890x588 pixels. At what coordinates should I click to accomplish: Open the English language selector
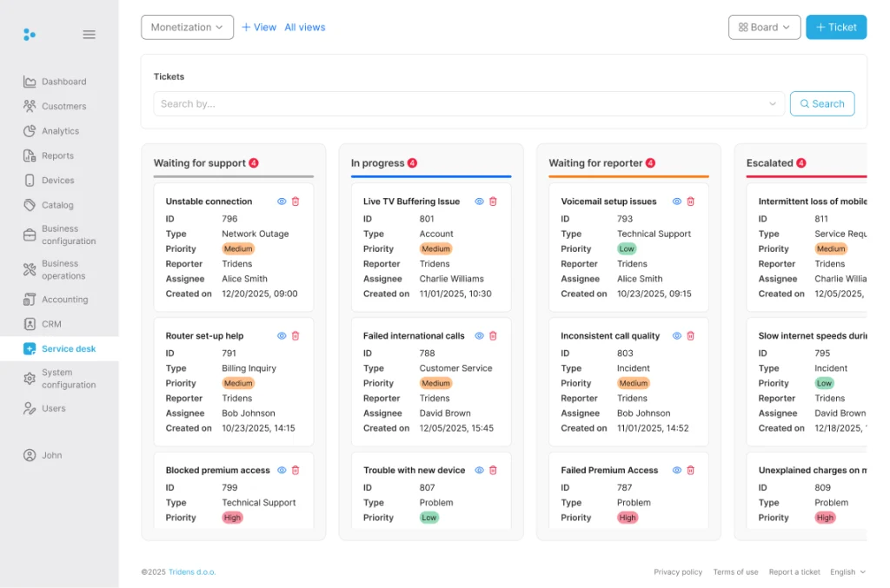[847, 572]
